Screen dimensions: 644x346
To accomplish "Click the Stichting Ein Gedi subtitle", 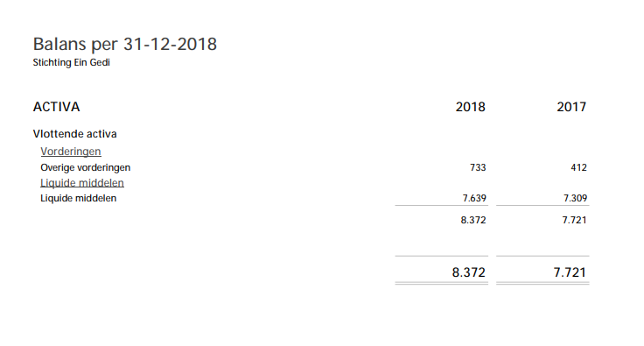I will tap(72, 62).
